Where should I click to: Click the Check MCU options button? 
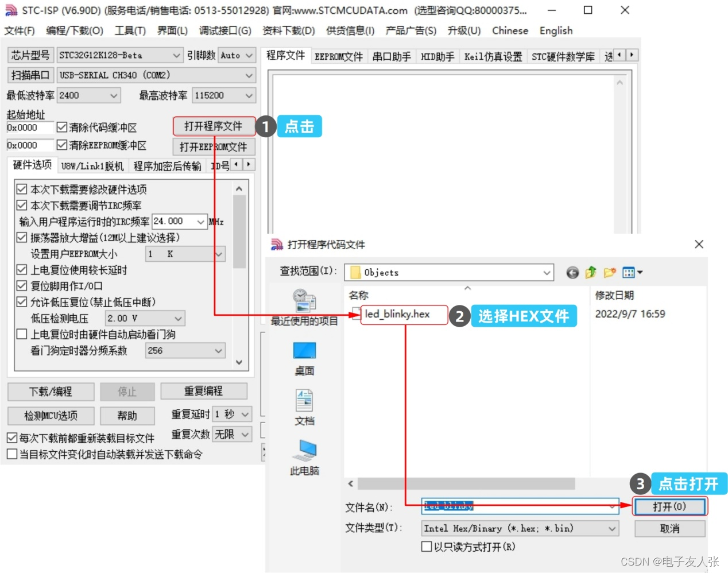click(51, 416)
